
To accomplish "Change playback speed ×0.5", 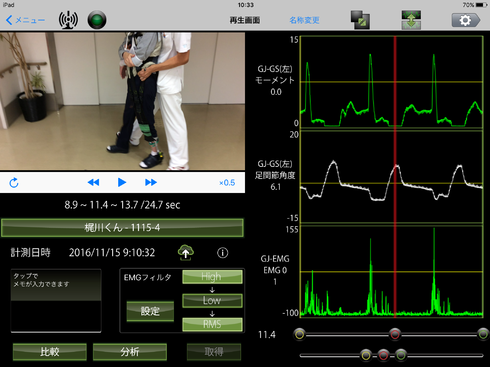I will point(227,183).
